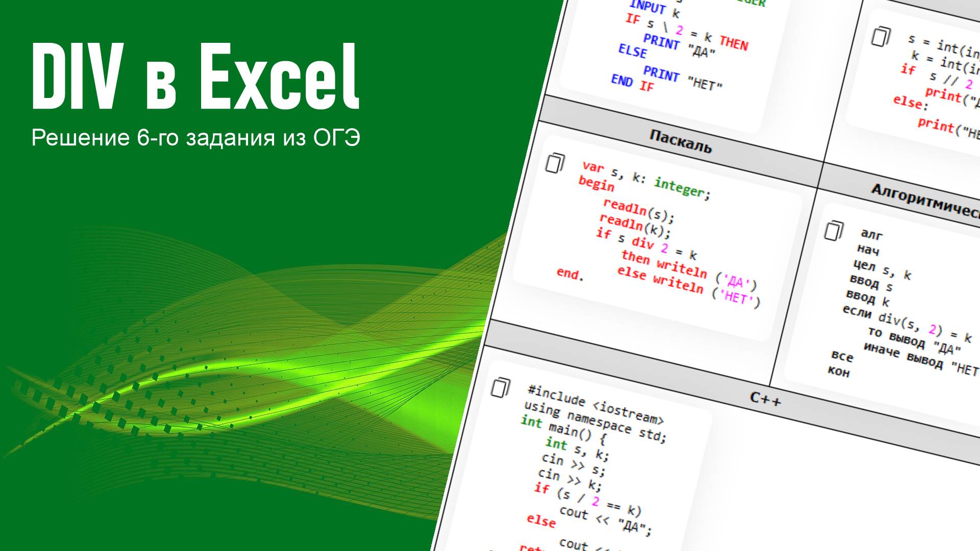Click the 'readln(s);' line in Pascal code
Image resolution: width=980 pixels, height=551 pixels.
(x=638, y=211)
